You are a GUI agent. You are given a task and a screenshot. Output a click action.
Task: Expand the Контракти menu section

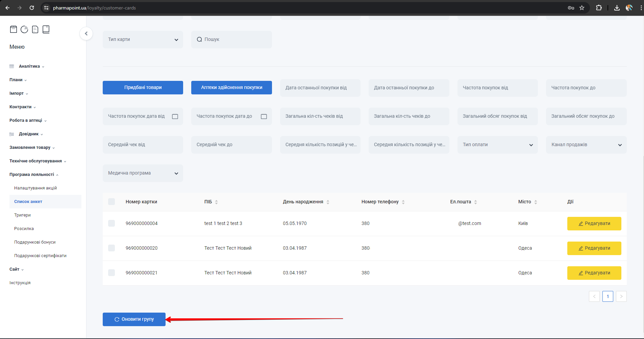tap(23, 107)
